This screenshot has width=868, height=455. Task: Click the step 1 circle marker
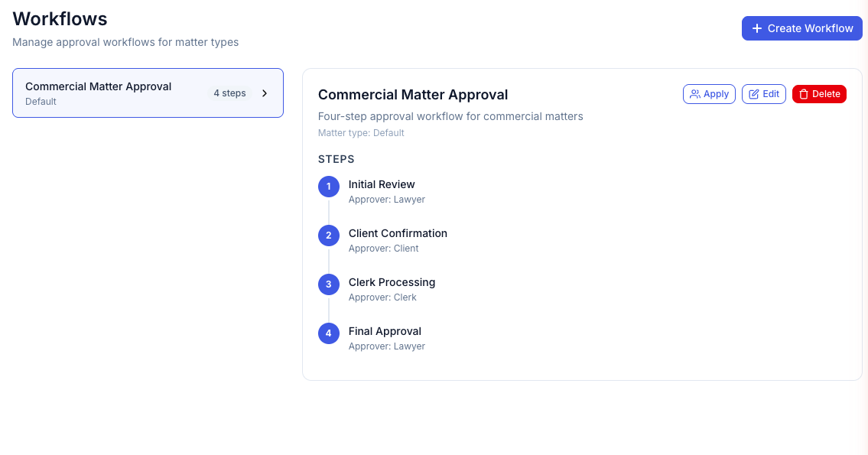click(x=329, y=187)
